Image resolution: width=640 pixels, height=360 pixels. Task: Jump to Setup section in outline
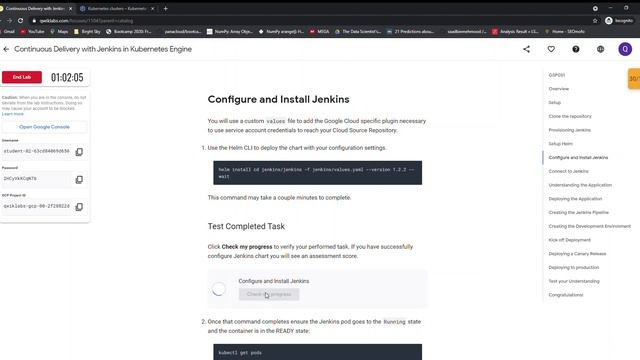(554, 102)
